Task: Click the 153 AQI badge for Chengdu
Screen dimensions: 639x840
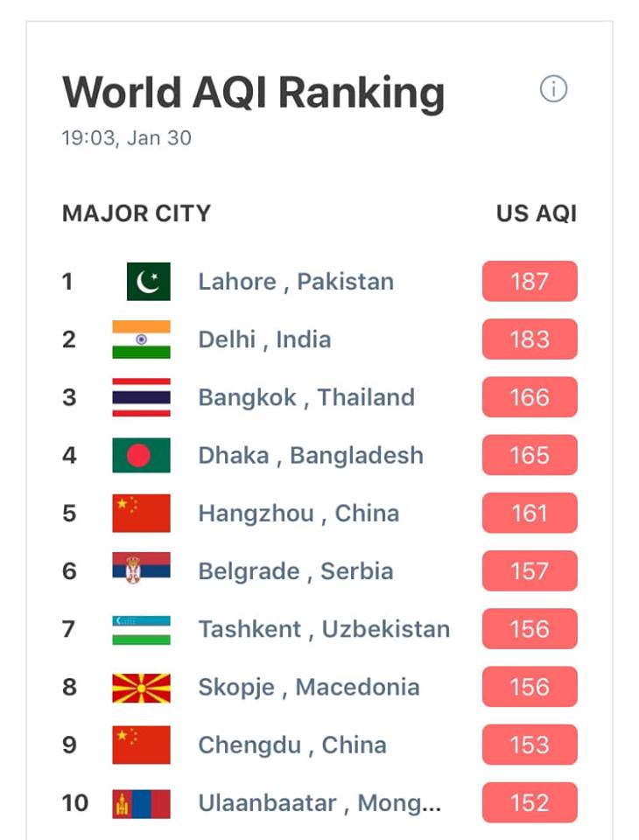Action: [x=530, y=745]
